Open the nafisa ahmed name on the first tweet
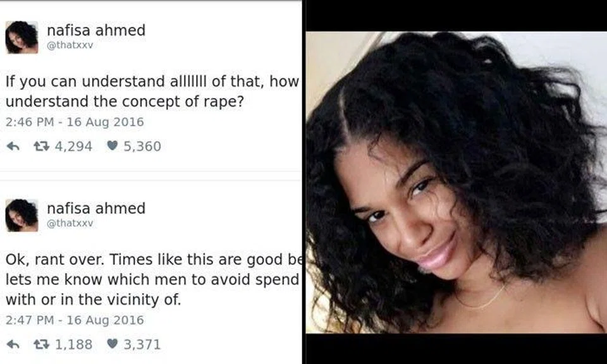This screenshot has width=607, height=364. (96, 30)
